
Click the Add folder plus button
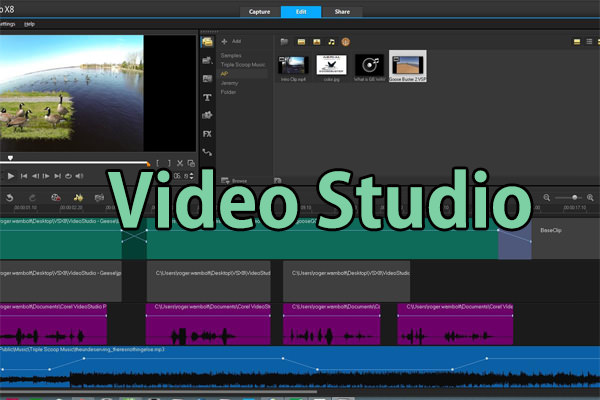(223, 42)
